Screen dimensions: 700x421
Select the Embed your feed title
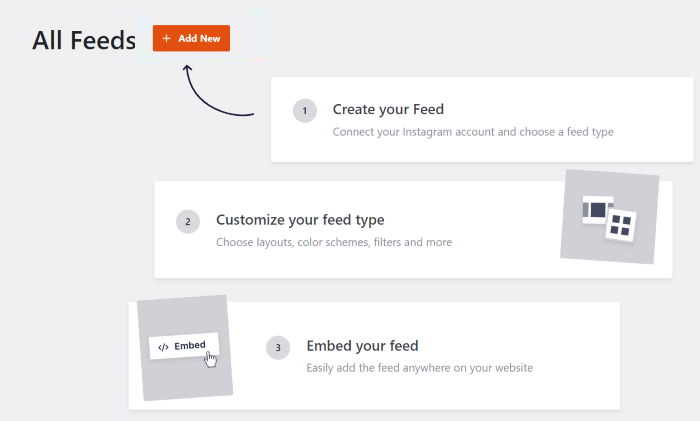(362, 346)
